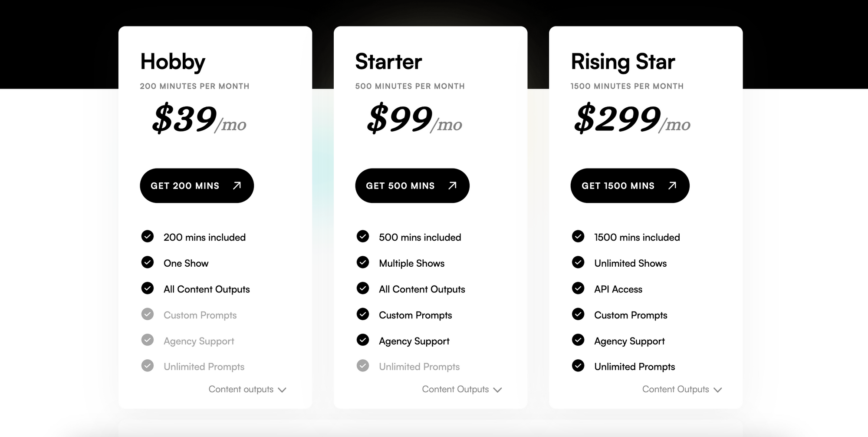Click the arrow icon in Get 200 Mins button
Viewport: 868px width, 437px height.
pyautogui.click(x=237, y=185)
